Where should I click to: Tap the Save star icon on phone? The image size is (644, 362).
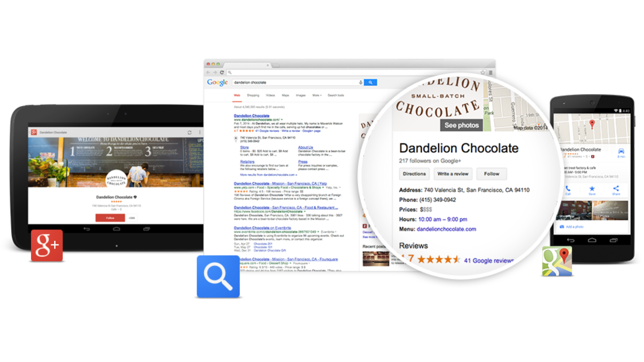[592, 190]
